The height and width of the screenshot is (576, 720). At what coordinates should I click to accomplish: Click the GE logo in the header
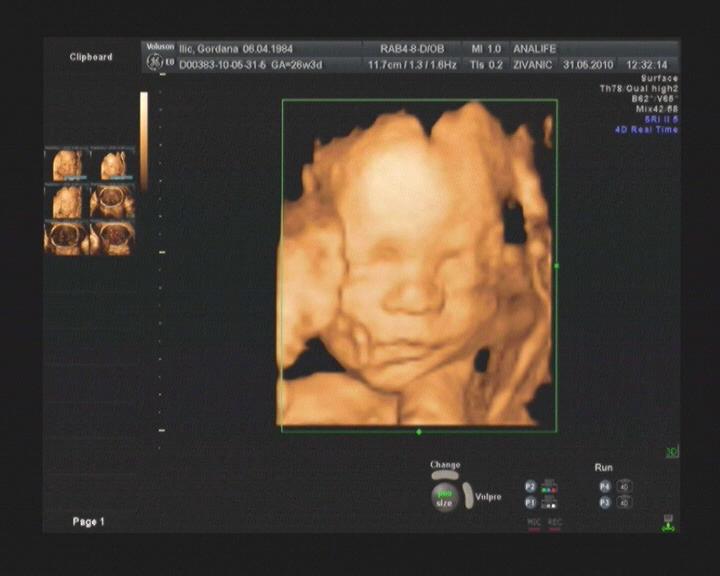[x=154, y=63]
